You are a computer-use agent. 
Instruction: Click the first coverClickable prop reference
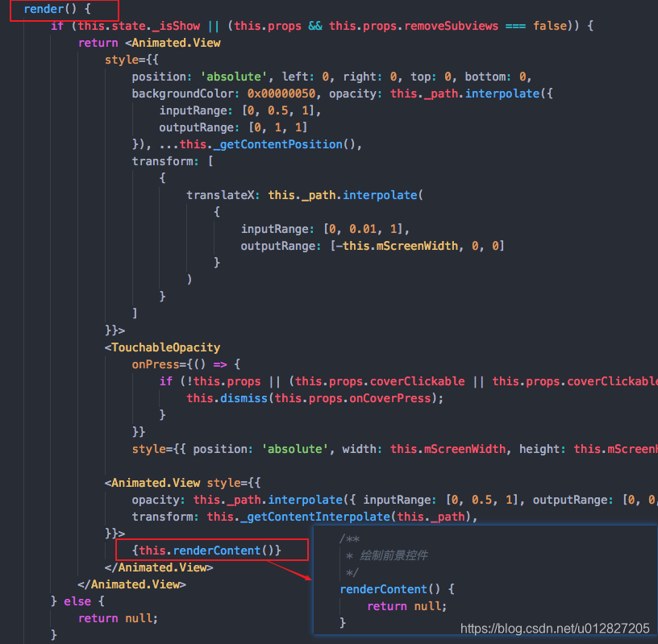pos(417,381)
